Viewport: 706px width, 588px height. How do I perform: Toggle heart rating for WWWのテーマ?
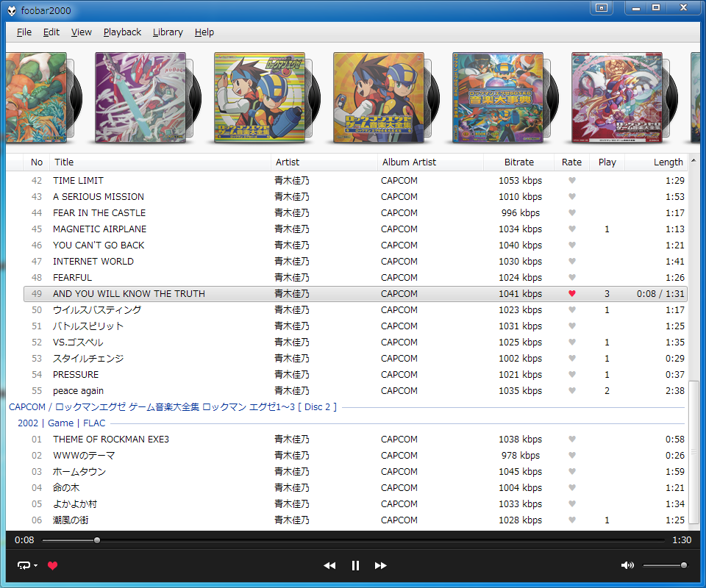[x=572, y=455]
